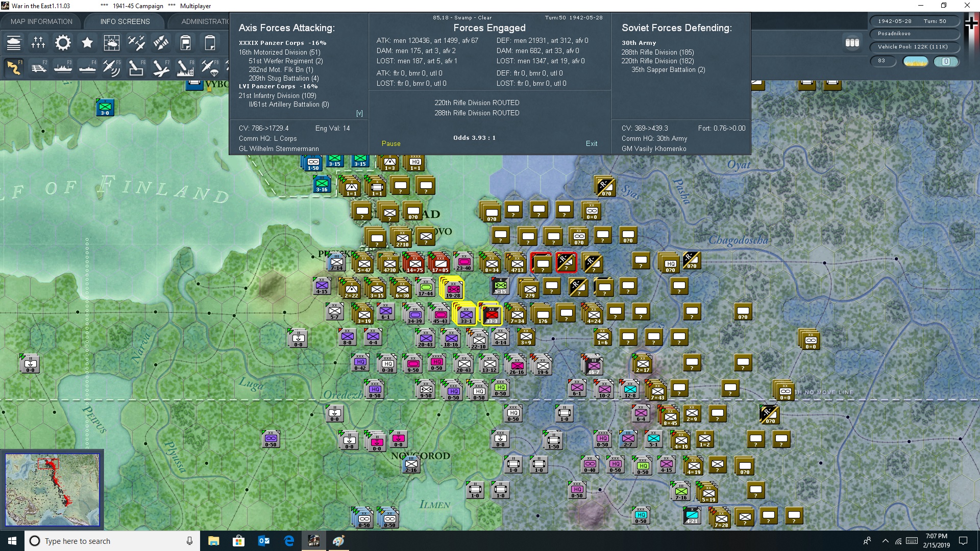Click the minimap thumbnail
The height and width of the screenshot is (551, 980).
(x=52, y=490)
